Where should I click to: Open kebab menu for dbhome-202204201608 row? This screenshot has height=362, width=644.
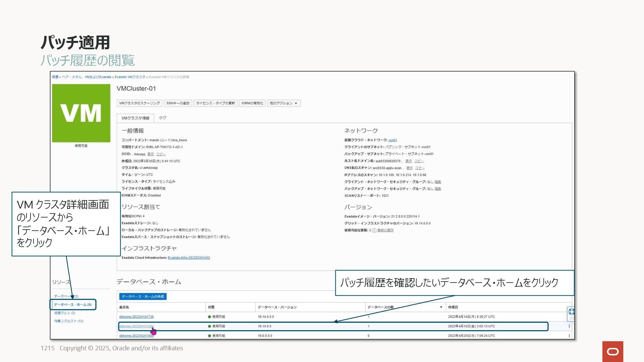point(569,336)
